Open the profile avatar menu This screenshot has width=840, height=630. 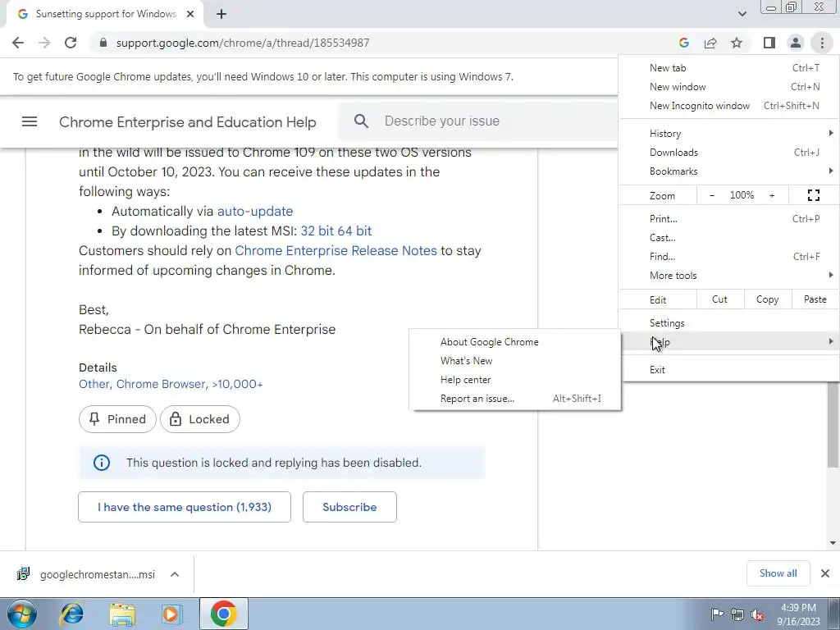796,43
